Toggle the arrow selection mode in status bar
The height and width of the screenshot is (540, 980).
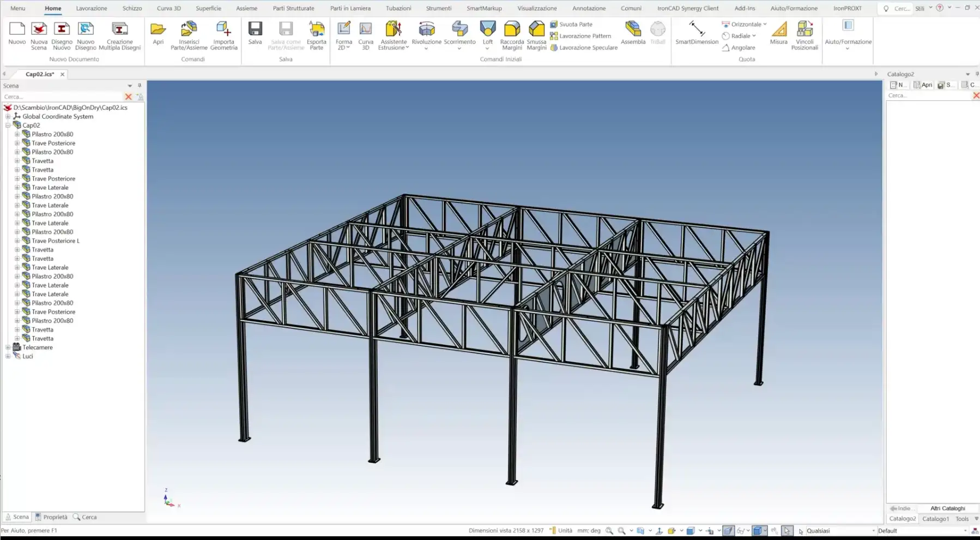787,531
